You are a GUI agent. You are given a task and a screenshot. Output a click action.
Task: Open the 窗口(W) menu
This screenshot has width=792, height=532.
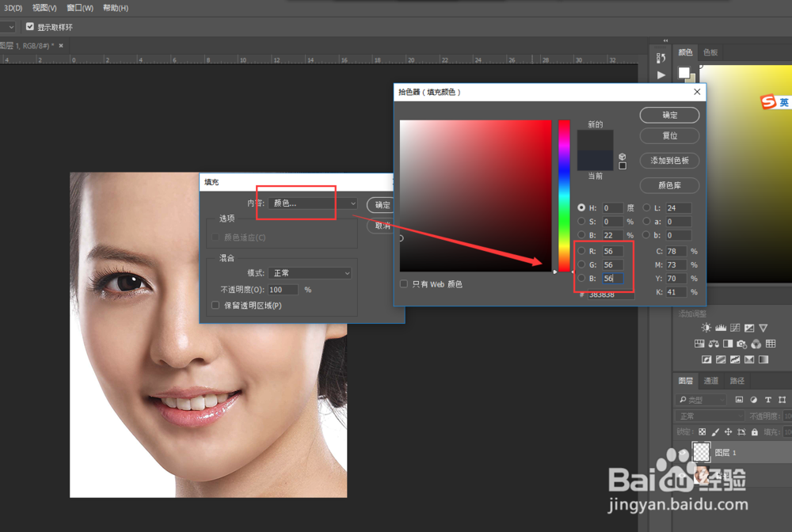[x=80, y=8]
